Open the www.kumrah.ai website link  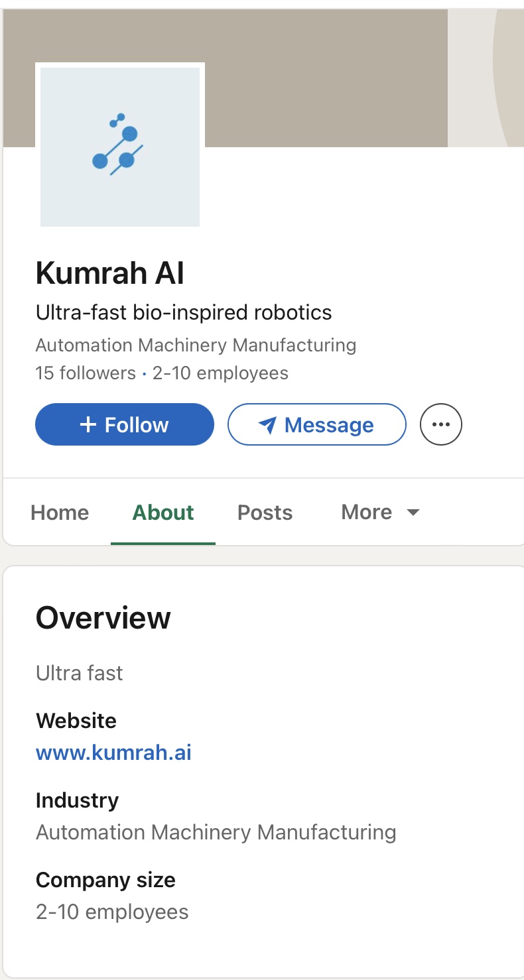click(x=113, y=753)
